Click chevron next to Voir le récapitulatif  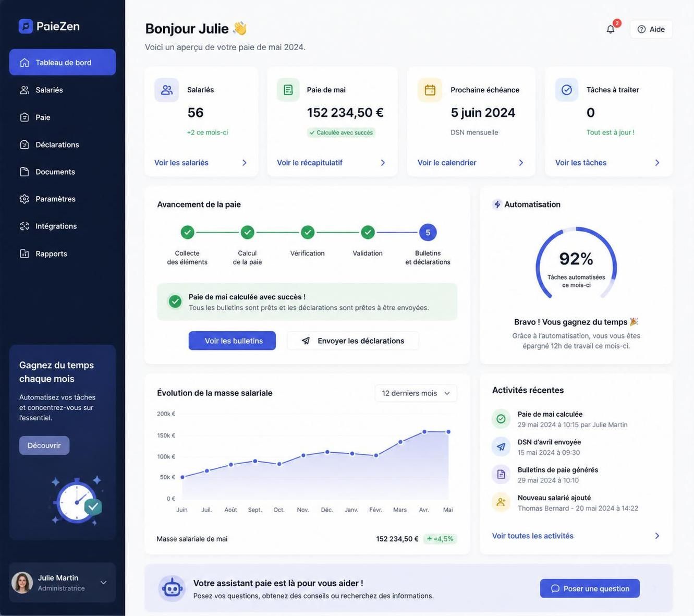[x=383, y=163]
